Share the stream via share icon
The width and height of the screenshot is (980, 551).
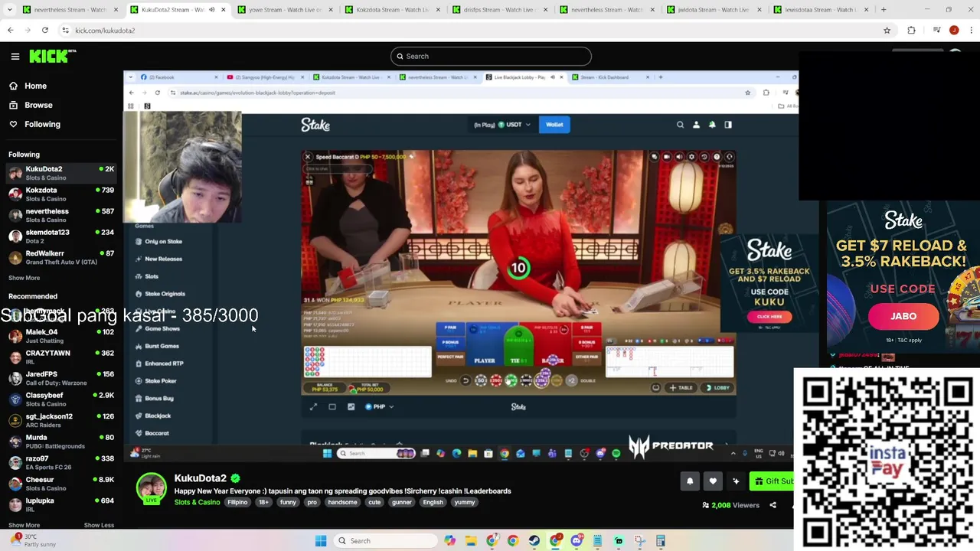(x=773, y=505)
